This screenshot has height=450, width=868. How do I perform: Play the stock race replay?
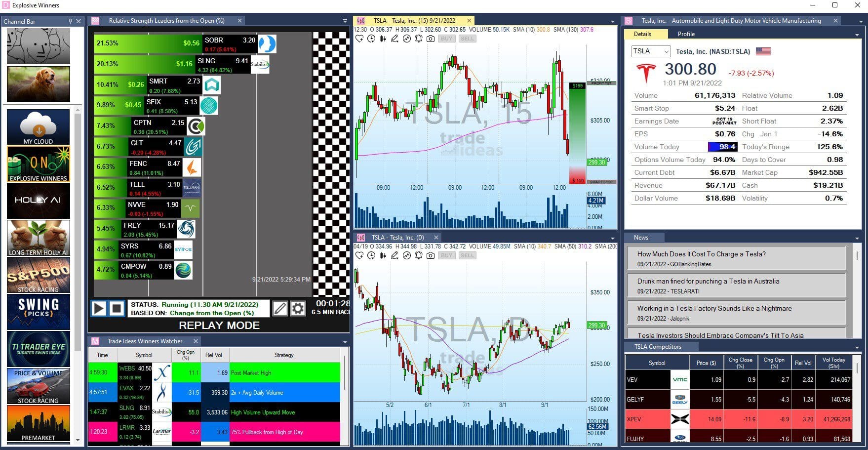[99, 309]
